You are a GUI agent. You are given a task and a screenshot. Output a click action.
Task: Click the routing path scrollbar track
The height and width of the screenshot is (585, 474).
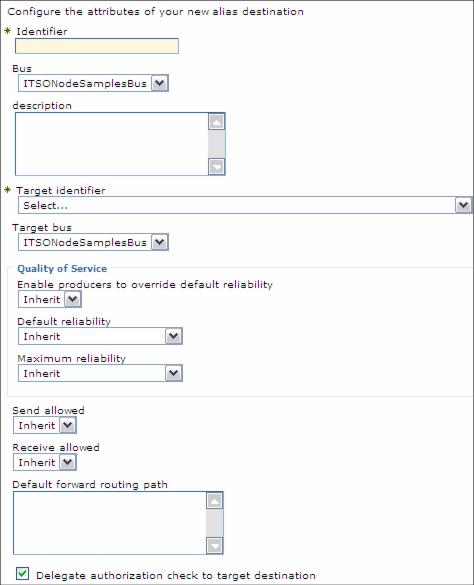(215, 523)
